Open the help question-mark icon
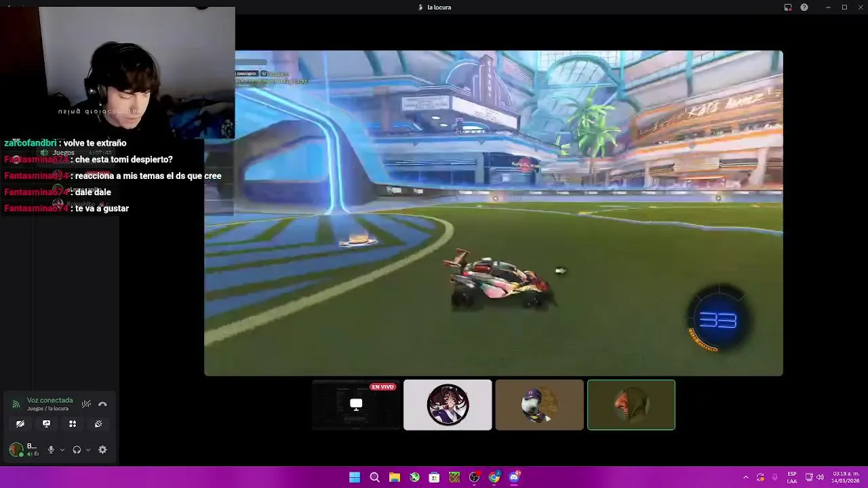868x488 pixels. pyautogui.click(x=804, y=7)
